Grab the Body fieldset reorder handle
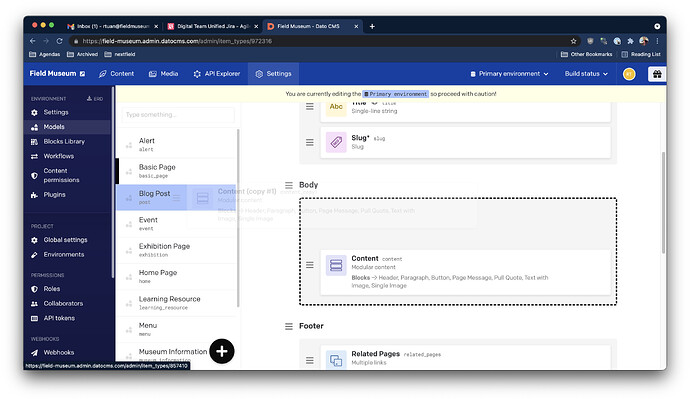The image size is (690, 401). [289, 185]
